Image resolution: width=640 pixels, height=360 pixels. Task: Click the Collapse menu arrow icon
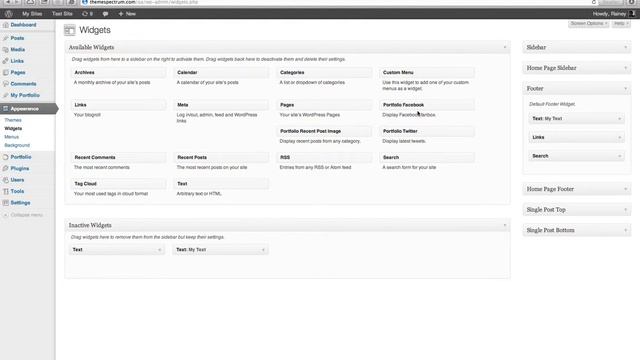tap(6, 215)
